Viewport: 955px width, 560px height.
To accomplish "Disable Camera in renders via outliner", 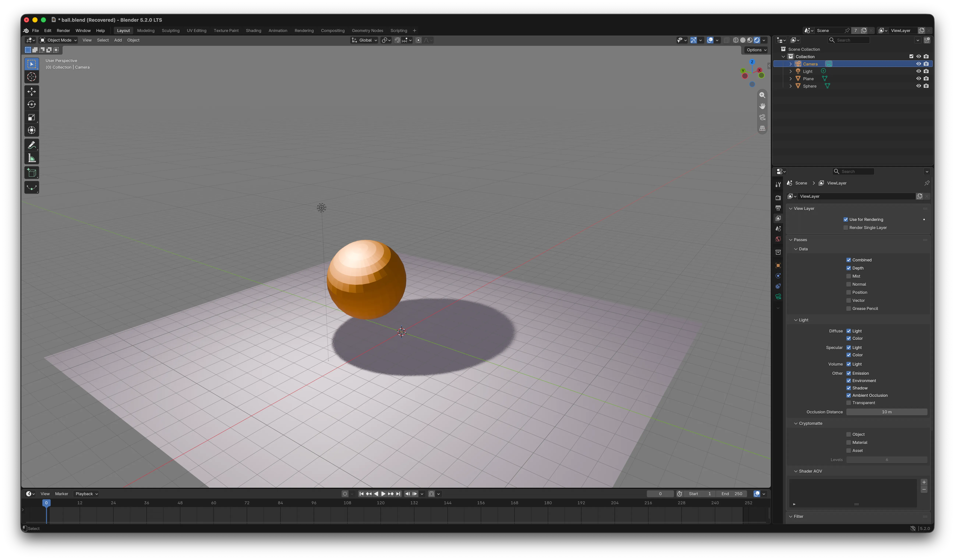I will coord(926,64).
